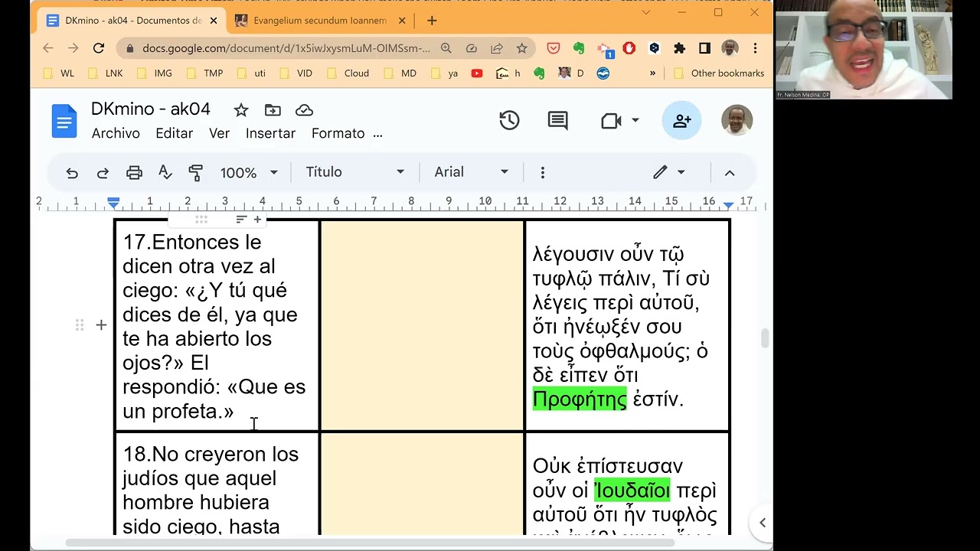Close the Evangelium secundum Ioannem tab

403,21
